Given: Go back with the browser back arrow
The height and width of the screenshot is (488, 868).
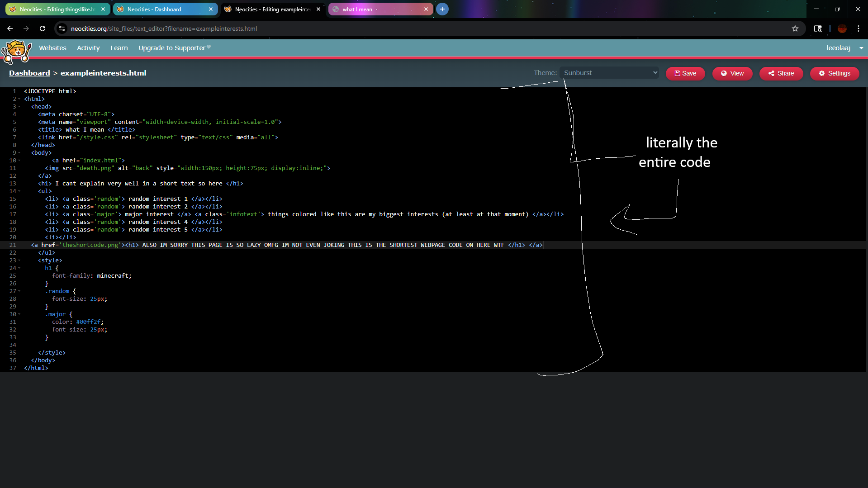Looking at the screenshot, I should [x=10, y=28].
